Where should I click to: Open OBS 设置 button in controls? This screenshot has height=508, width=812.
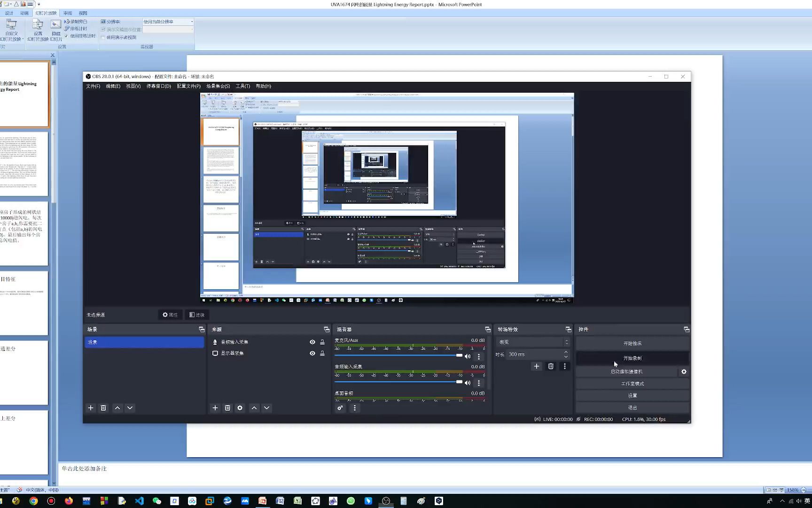[x=632, y=396]
